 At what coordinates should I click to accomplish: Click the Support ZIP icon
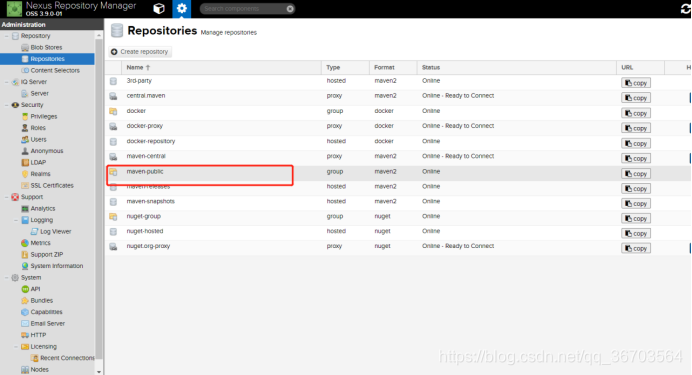(25, 255)
